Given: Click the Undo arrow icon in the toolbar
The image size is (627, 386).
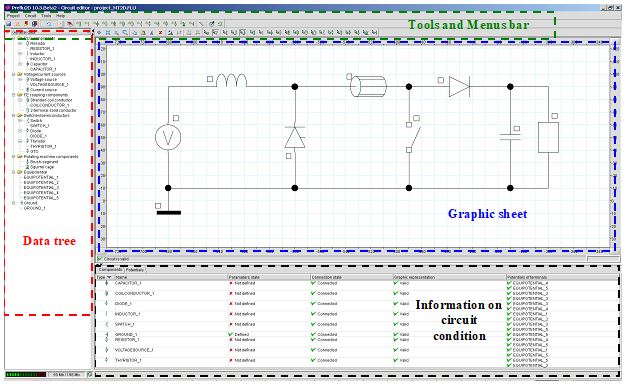Looking at the screenshot, I should click(x=48, y=24).
